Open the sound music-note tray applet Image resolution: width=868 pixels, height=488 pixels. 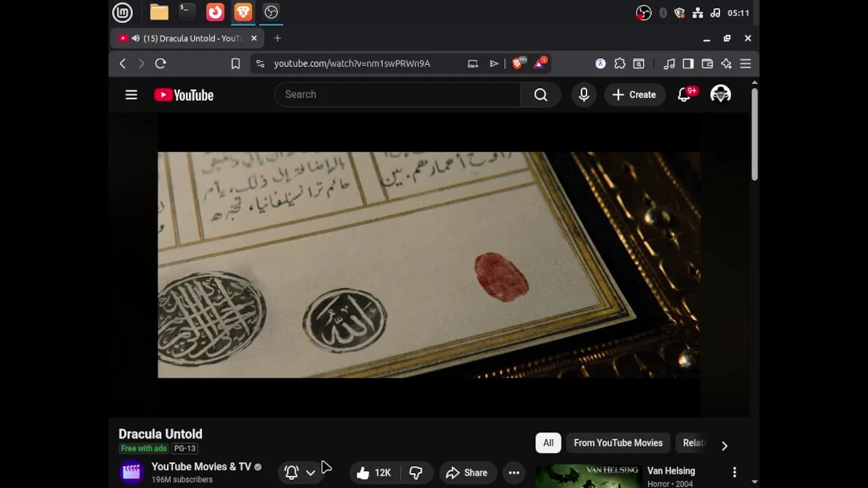715,13
